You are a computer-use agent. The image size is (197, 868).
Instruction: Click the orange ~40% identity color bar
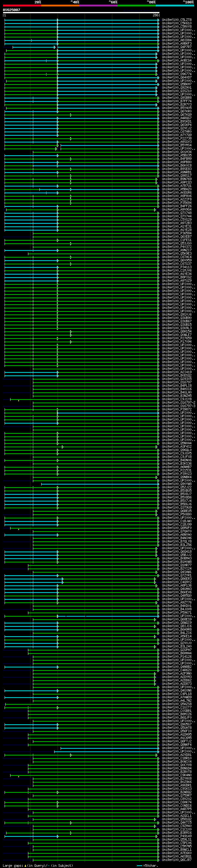[60, 6]
